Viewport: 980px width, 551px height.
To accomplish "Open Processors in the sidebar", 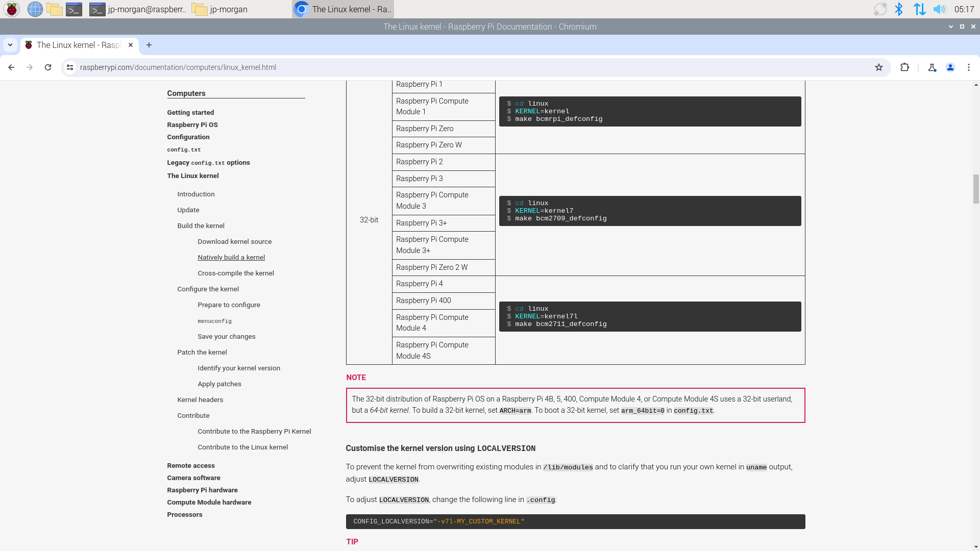I will point(185,514).
